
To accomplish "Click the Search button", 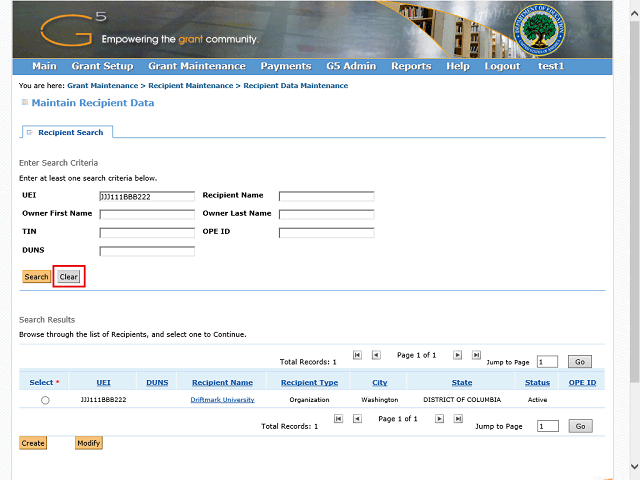I will 36,277.
